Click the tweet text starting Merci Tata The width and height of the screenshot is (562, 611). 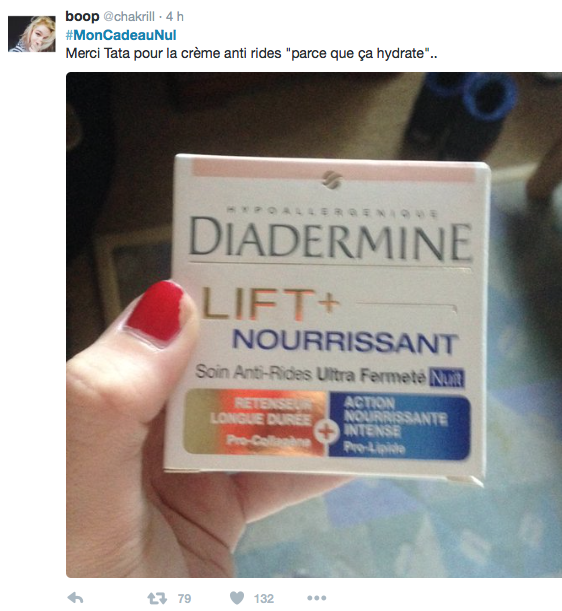[x=251, y=53]
